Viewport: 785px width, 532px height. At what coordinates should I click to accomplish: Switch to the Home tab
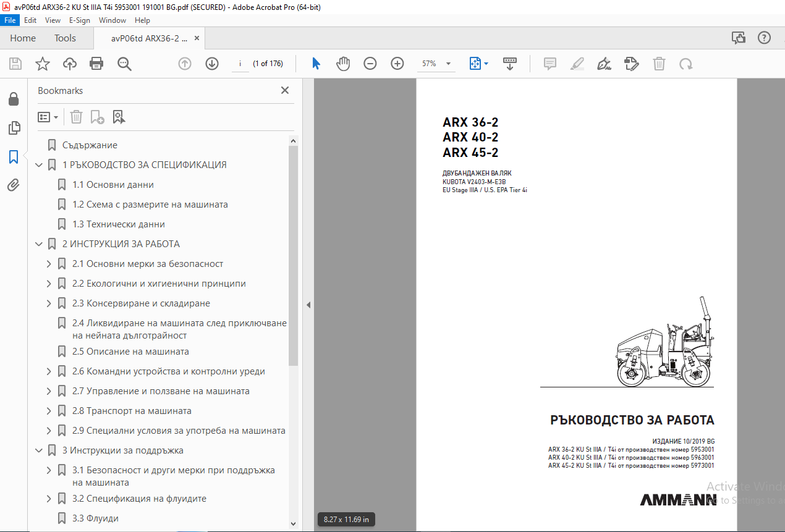tap(23, 38)
